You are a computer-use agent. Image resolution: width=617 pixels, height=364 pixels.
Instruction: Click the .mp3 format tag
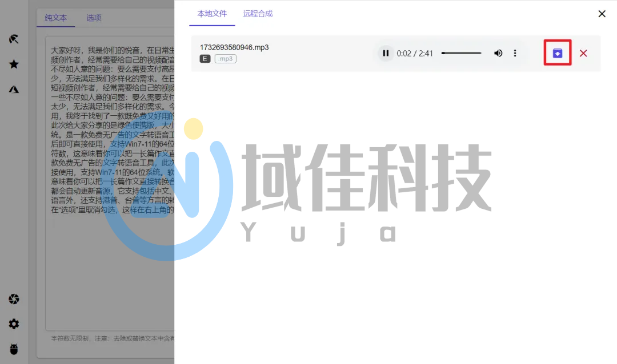226,59
